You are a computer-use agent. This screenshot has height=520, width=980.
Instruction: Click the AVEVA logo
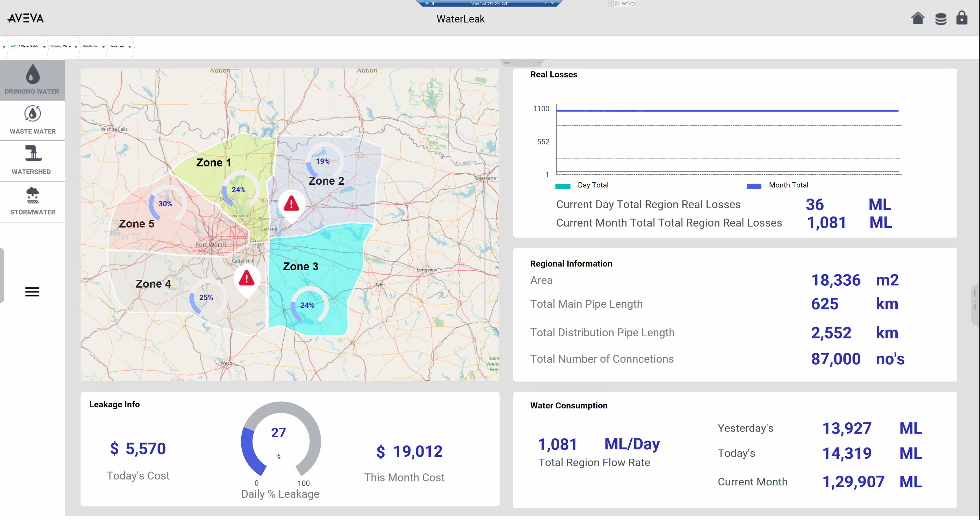click(x=26, y=18)
